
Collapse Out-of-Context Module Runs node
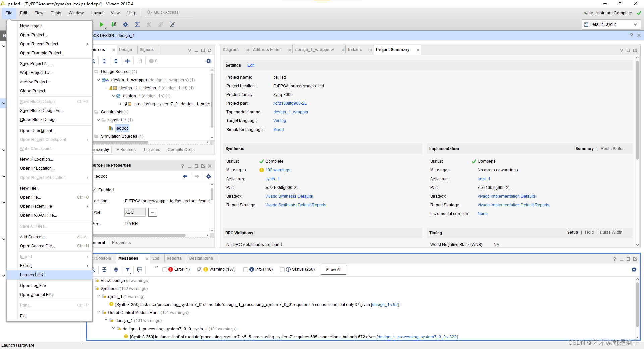99,312
